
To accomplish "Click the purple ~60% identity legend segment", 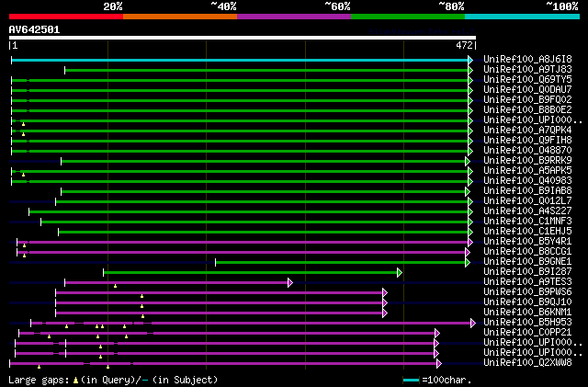I will pos(293,16).
